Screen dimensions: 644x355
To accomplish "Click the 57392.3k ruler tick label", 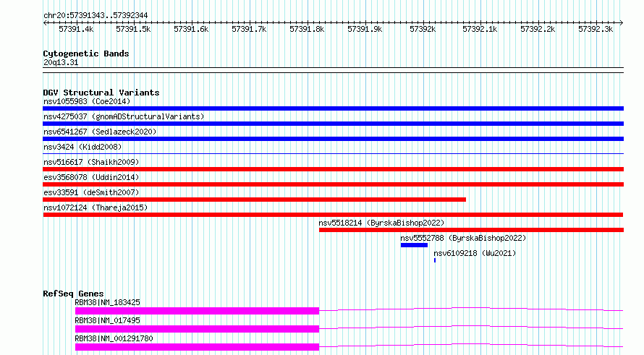I will (x=596, y=29).
